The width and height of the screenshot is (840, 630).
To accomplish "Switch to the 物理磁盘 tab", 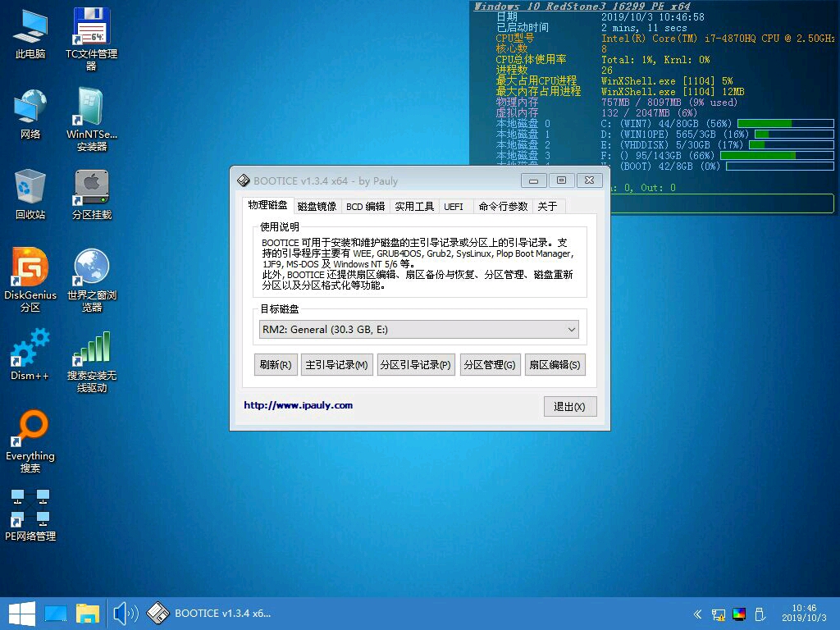I will click(x=267, y=205).
